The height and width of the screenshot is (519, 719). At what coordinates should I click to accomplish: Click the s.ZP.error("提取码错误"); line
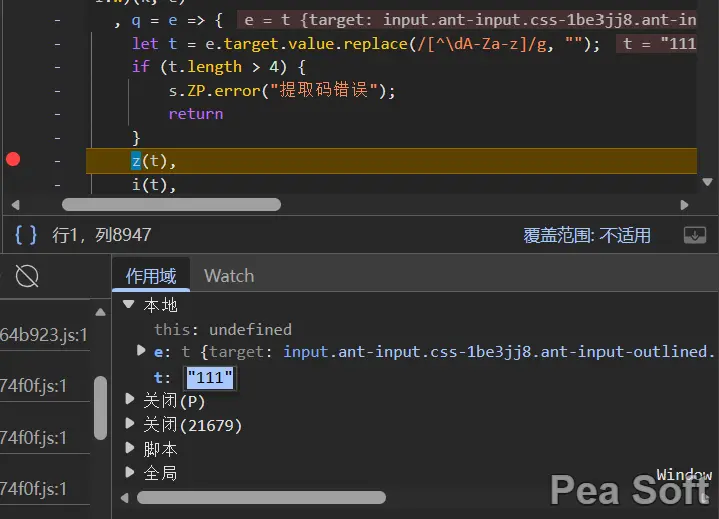[x=282, y=90]
